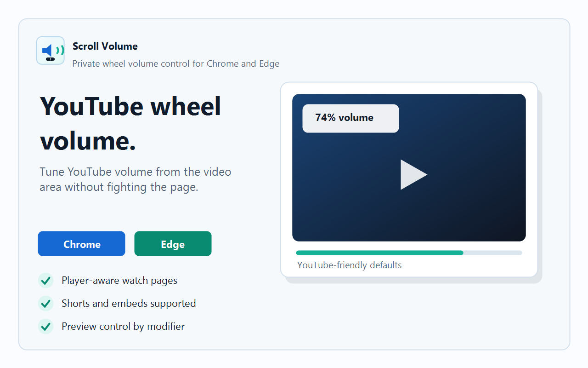The image size is (588, 368).
Task: Click the text 'Shorts and embeds supported'
Action: 129,304
